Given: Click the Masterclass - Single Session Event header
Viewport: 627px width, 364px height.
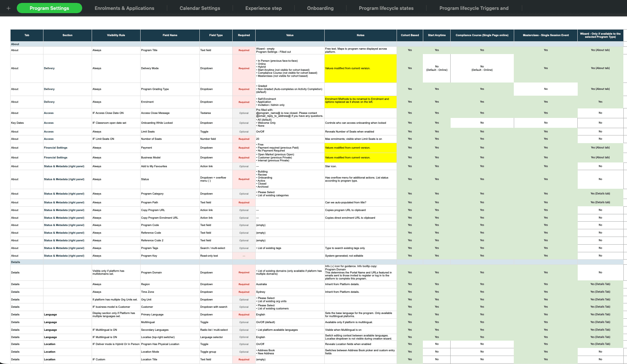Looking at the screenshot, I should (546, 35).
